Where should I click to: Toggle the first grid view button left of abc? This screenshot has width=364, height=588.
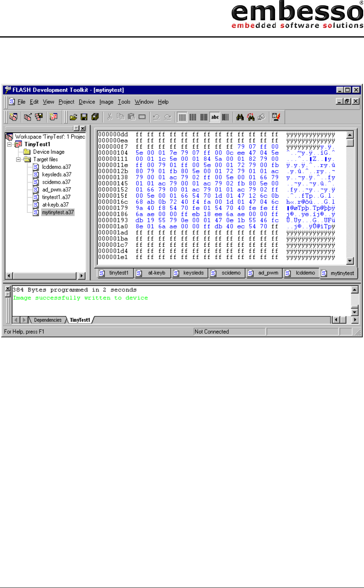182,117
